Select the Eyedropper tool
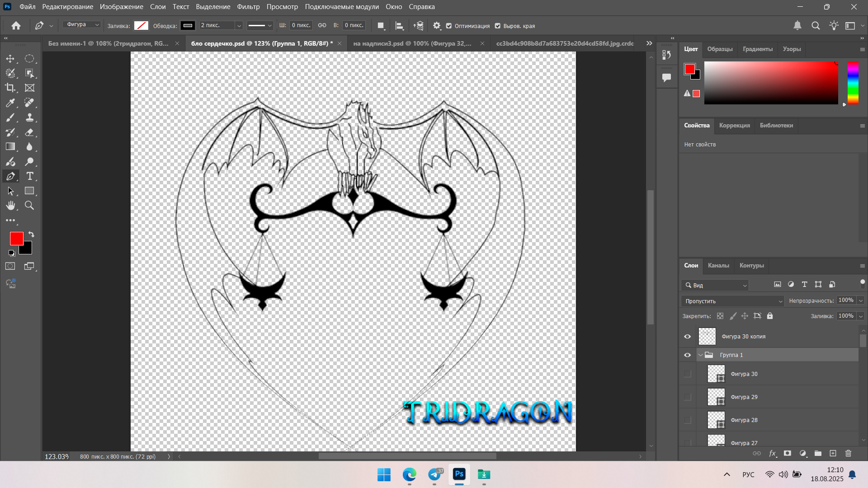Screen dimensions: 868x488 [10, 103]
